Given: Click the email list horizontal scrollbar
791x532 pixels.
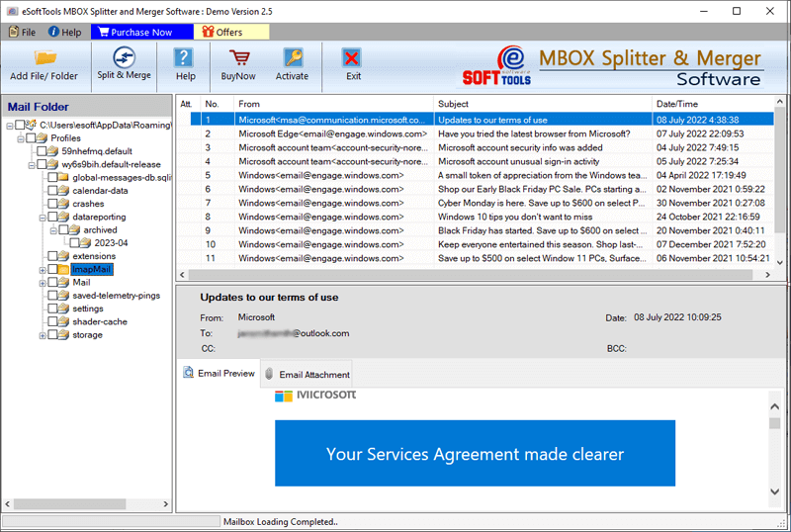Looking at the screenshot, I should [472, 275].
